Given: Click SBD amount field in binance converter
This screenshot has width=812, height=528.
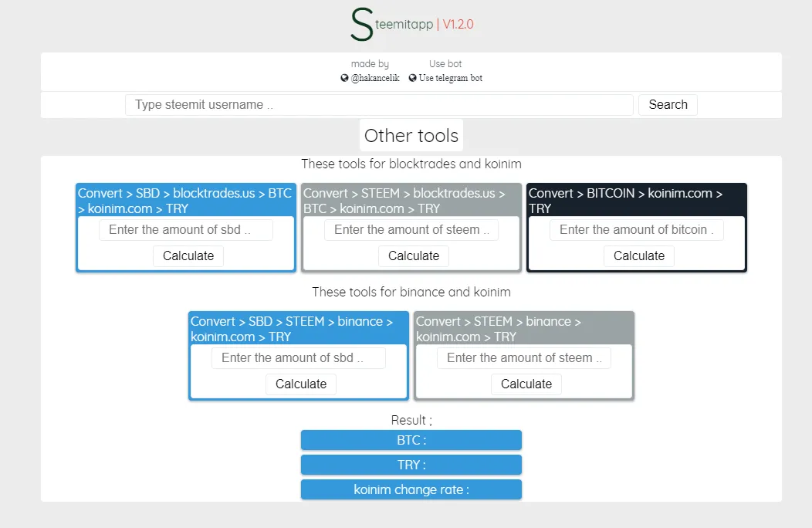Looking at the screenshot, I should [x=299, y=358].
